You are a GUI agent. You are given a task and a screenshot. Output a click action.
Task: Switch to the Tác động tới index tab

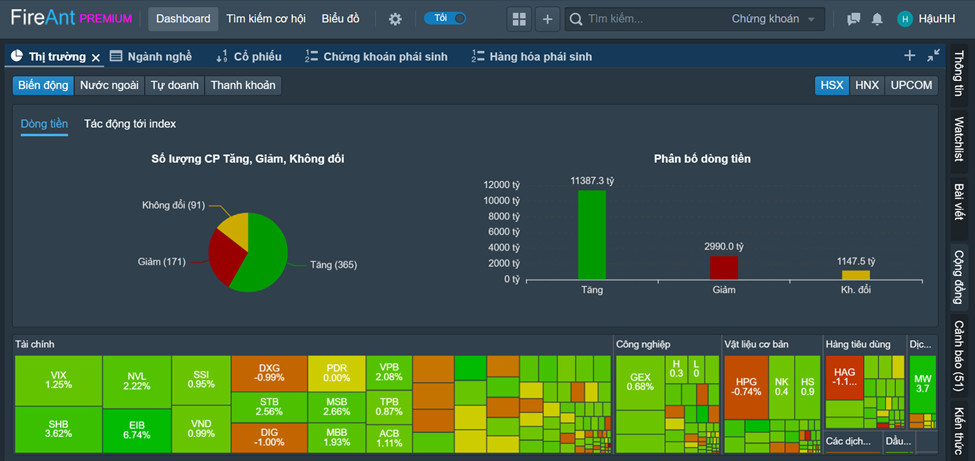[x=130, y=124]
